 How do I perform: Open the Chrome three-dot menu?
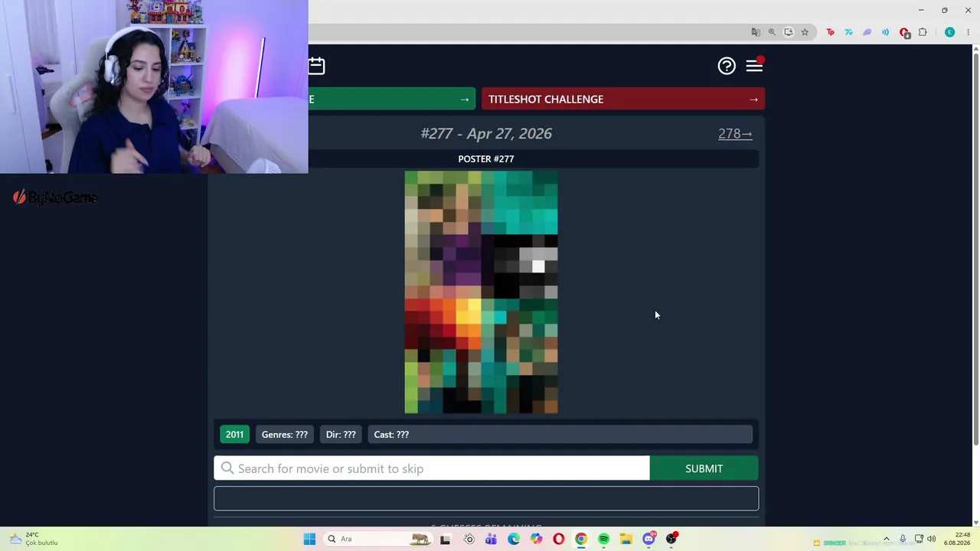(969, 32)
